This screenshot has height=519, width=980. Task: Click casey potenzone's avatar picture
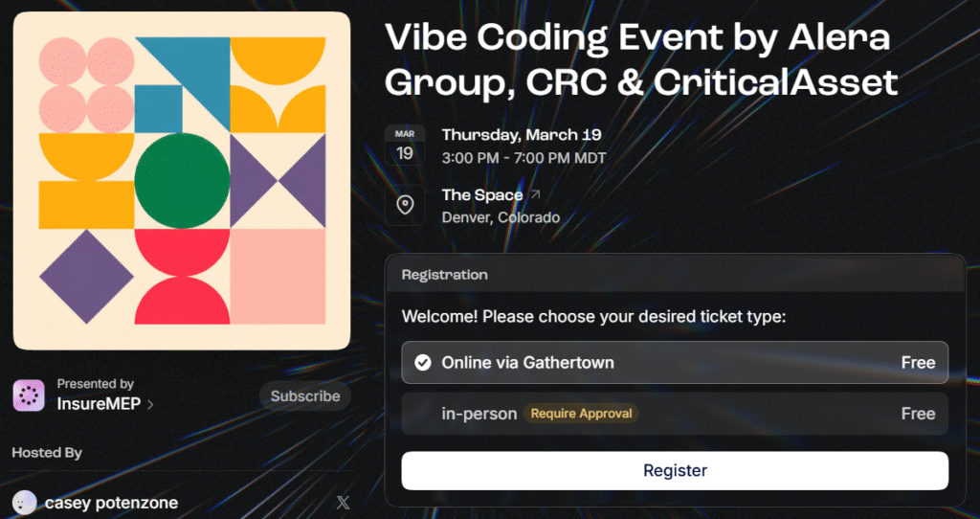point(25,503)
